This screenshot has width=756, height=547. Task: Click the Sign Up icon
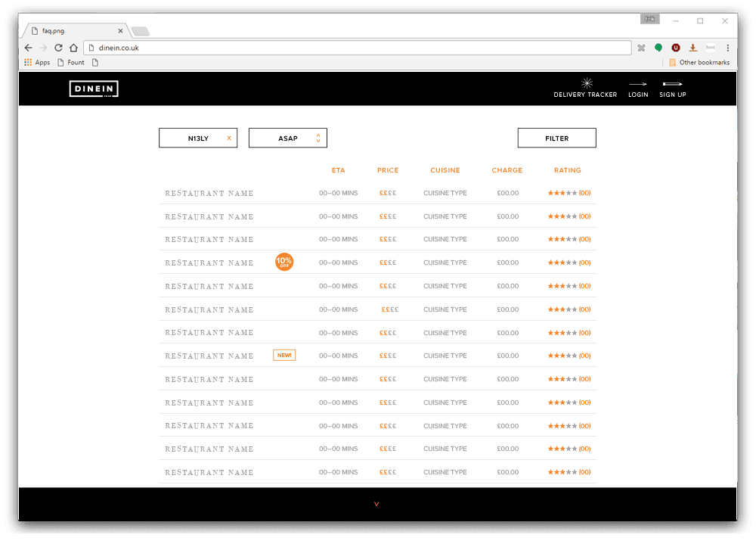click(672, 84)
